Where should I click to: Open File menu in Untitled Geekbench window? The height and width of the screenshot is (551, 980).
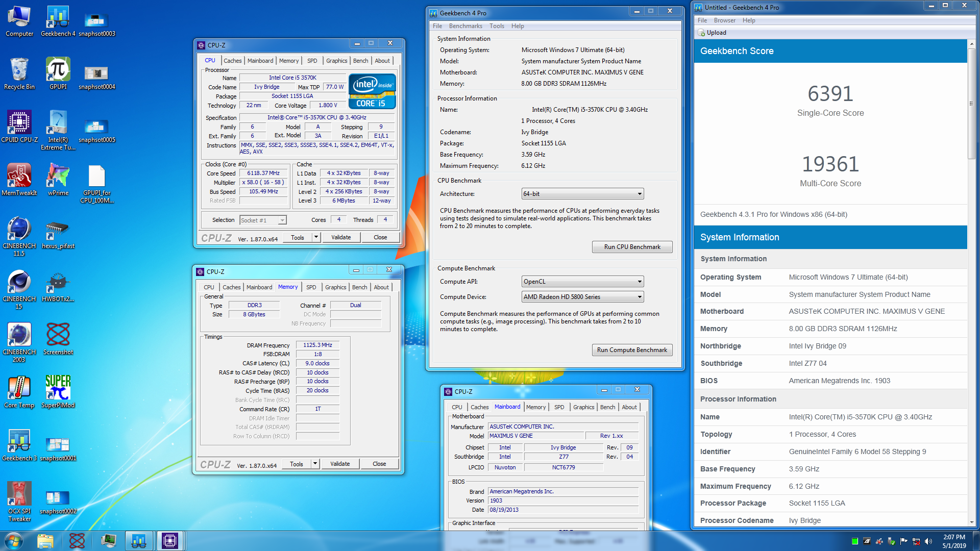tap(702, 20)
